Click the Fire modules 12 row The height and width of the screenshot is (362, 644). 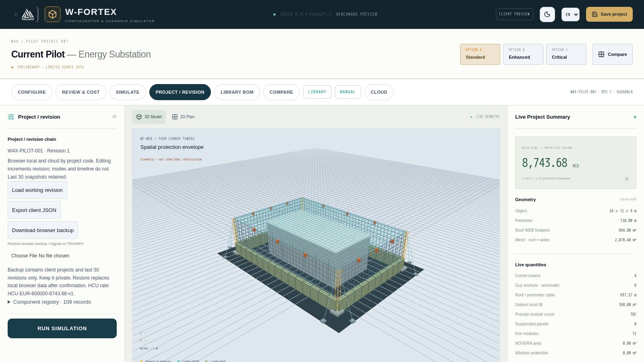tap(576, 333)
